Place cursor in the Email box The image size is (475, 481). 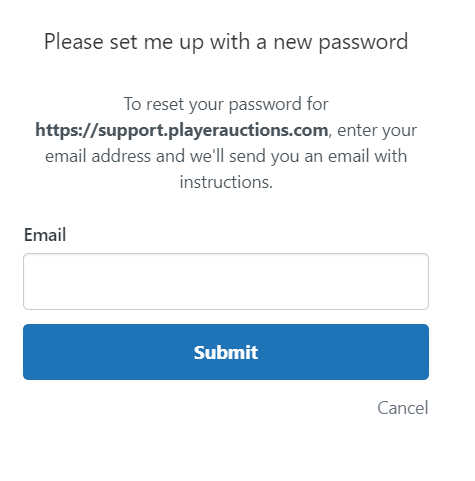226,281
